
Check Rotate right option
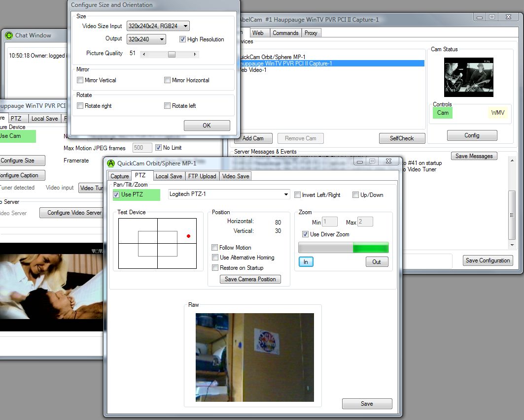(80, 106)
